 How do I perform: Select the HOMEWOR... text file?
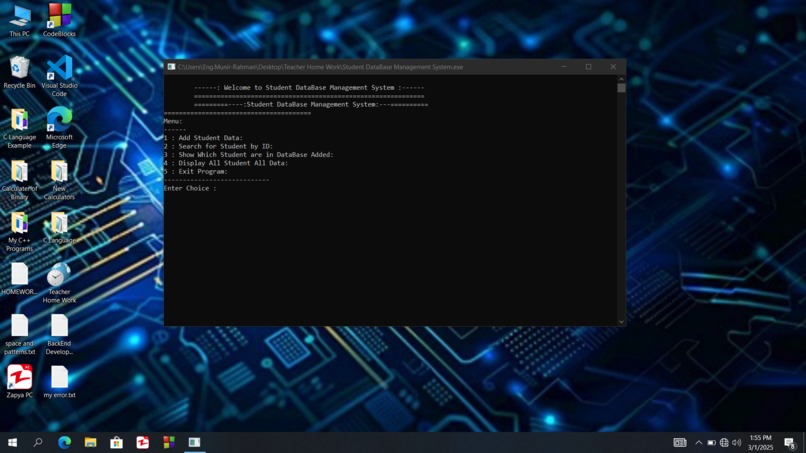point(20,279)
